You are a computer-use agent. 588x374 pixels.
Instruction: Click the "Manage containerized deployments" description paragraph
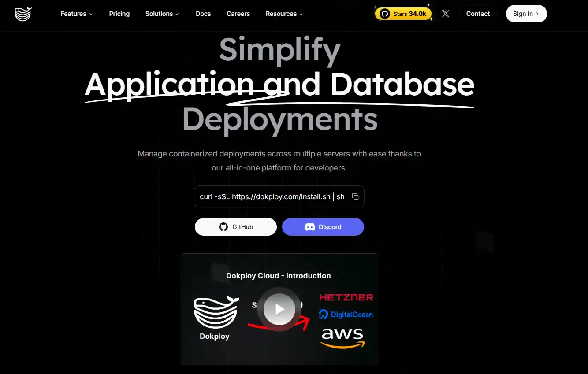click(279, 161)
